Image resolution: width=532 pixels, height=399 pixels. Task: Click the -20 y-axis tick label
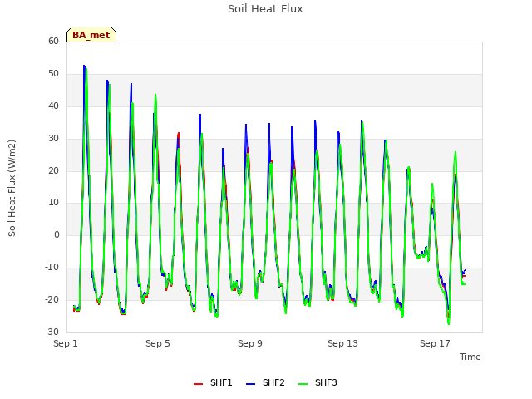(x=52, y=299)
